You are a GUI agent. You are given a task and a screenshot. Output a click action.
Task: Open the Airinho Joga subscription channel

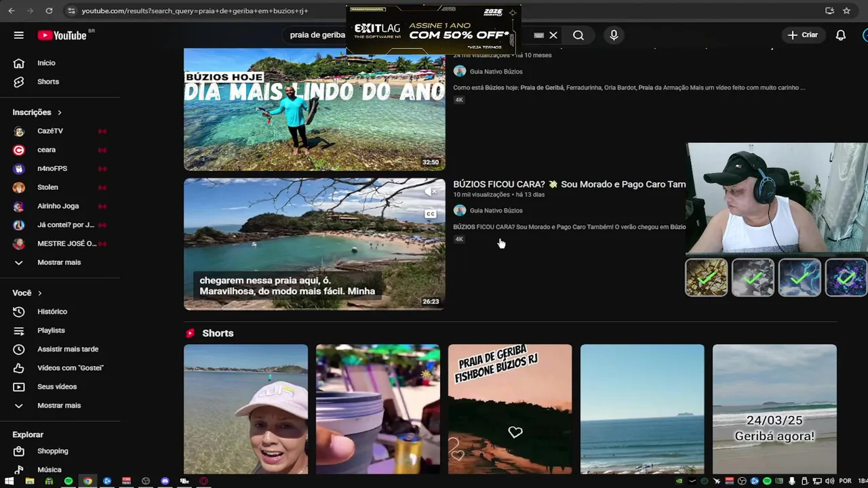pos(58,206)
